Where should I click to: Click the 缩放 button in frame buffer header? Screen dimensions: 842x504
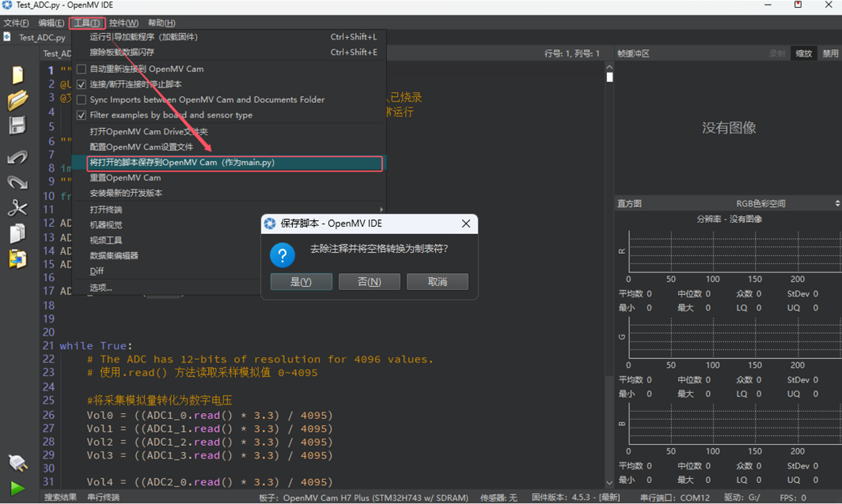[804, 54]
